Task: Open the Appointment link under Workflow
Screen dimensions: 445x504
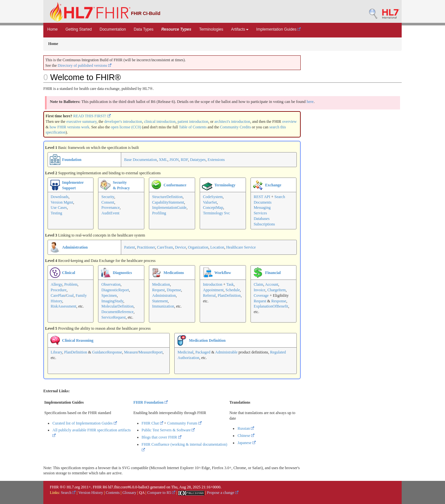Action: [213, 290]
